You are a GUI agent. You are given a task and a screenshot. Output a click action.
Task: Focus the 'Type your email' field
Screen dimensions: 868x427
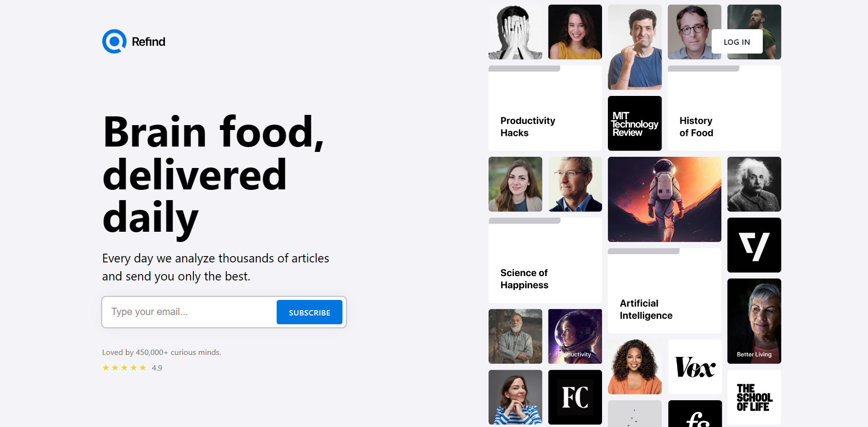(190, 312)
